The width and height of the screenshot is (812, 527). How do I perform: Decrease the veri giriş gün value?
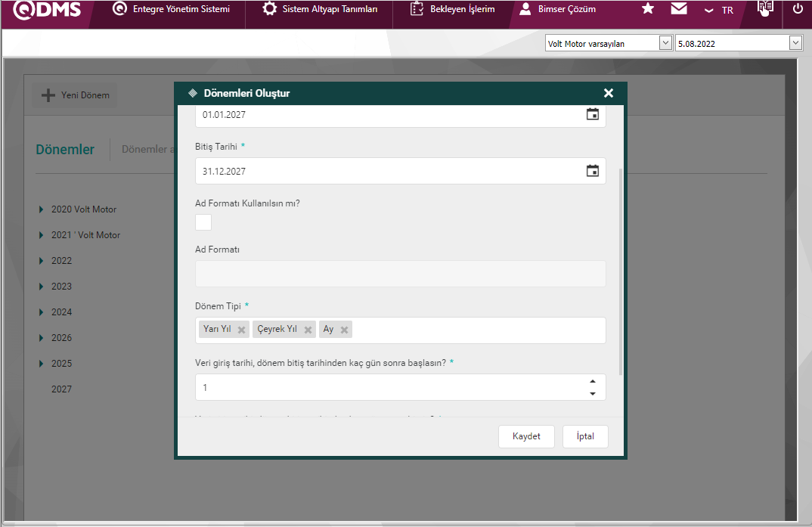[593, 394]
